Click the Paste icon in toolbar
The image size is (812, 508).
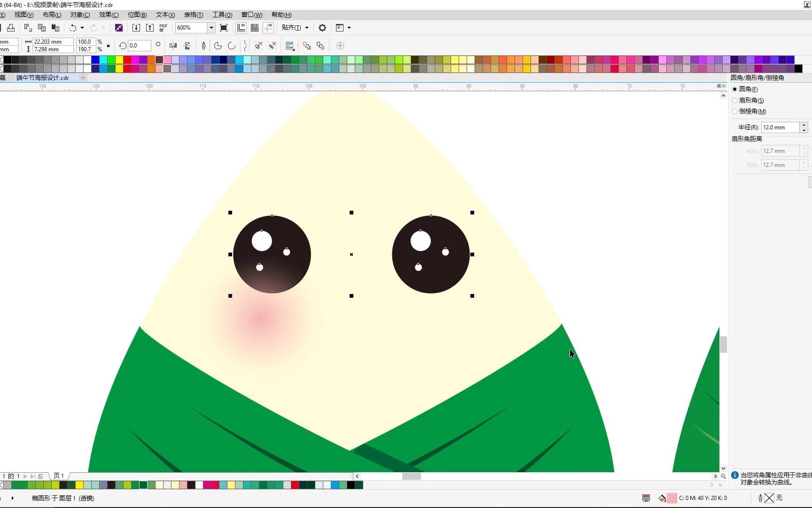(55, 28)
